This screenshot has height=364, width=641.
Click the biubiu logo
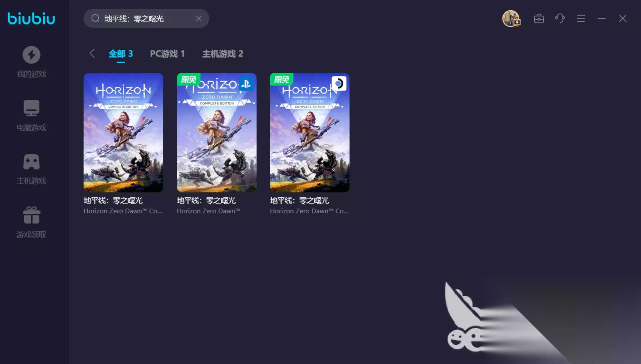coord(31,18)
